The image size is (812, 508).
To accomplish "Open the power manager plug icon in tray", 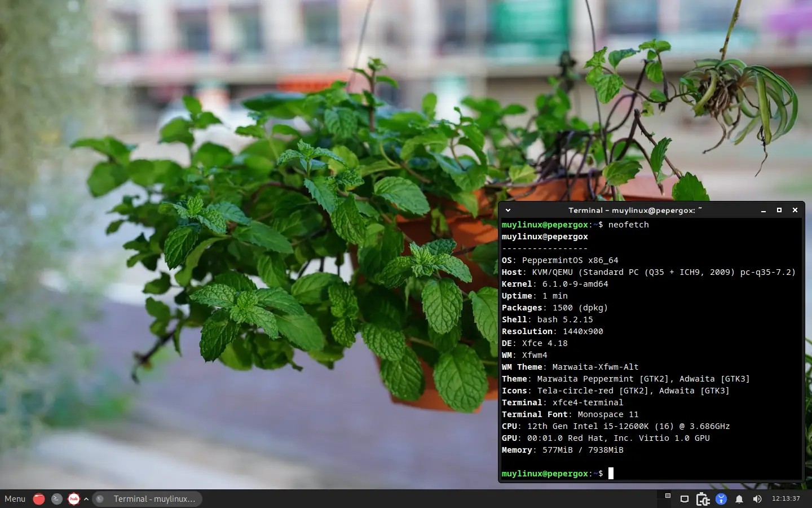I will (703, 499).
